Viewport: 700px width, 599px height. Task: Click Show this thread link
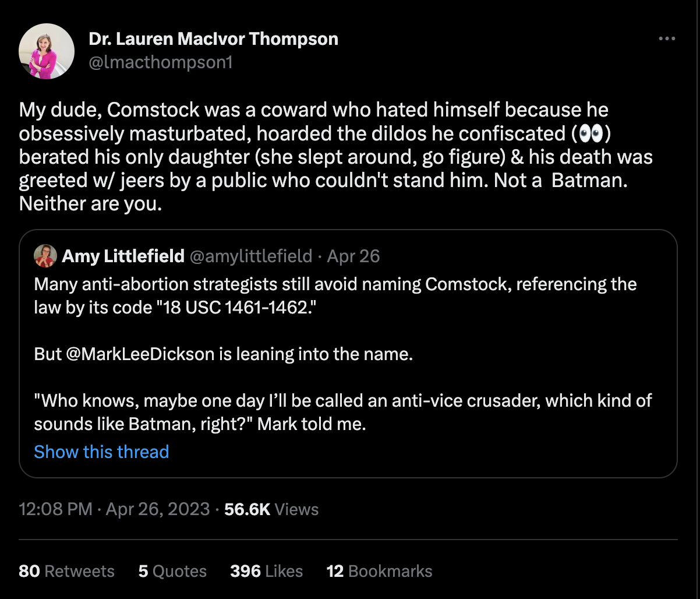tap(101, 452)
